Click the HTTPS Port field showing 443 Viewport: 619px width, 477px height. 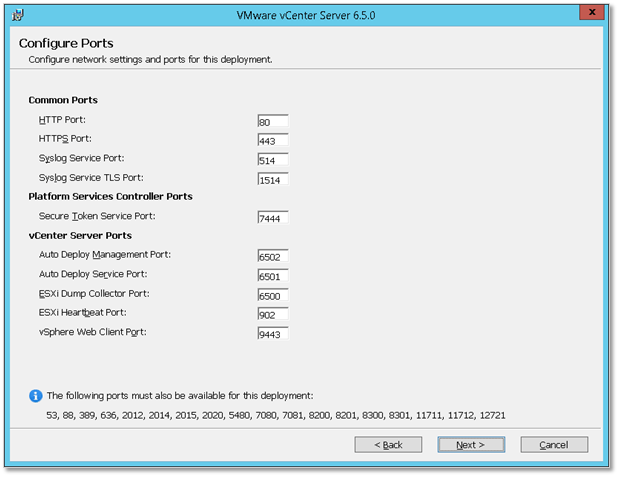(x=273, y=140)
